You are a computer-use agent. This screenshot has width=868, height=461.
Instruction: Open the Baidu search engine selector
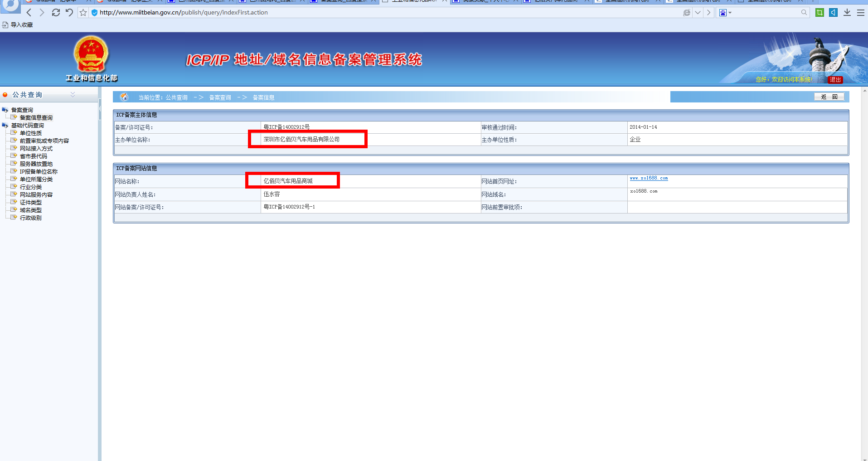(x=725, y=13)
